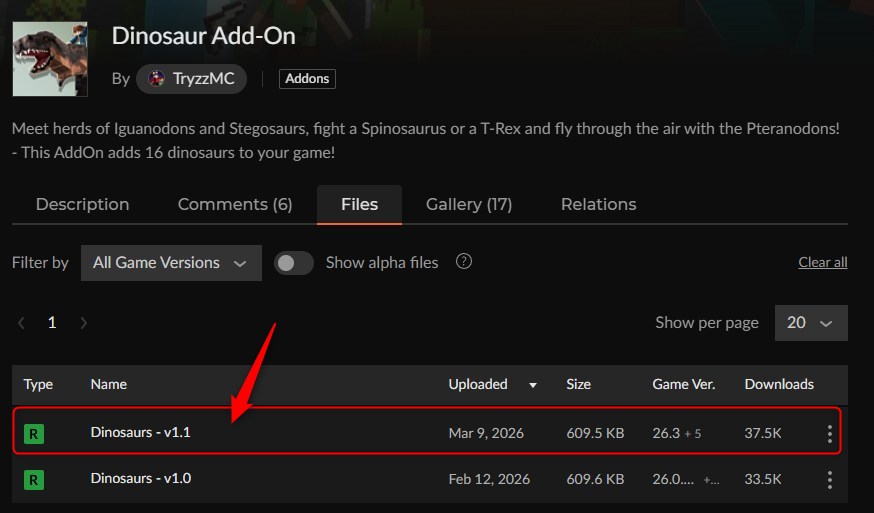Screen dimensions: 874x513
Task: Open more options menu for Dinosaurs v1.0
Action: 829,480
